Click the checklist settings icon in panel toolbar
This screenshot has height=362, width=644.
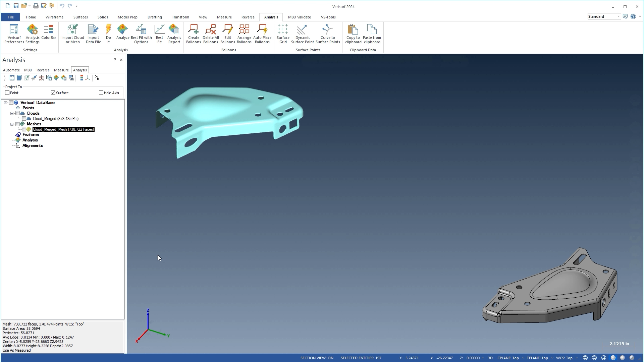point(12,78)
